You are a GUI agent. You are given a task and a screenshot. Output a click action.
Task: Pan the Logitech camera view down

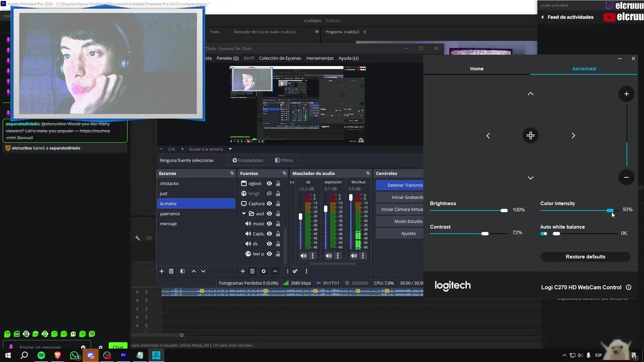tap(530, 177)
